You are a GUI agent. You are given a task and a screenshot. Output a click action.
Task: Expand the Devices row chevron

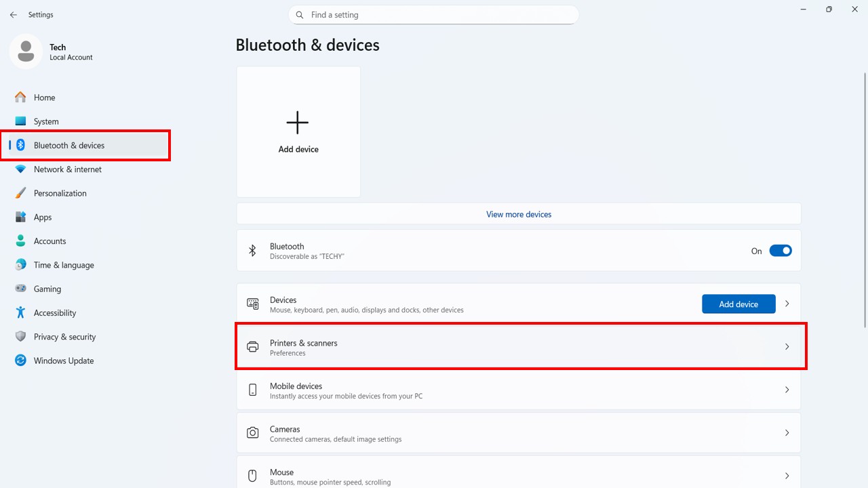[x=787, y=304]
